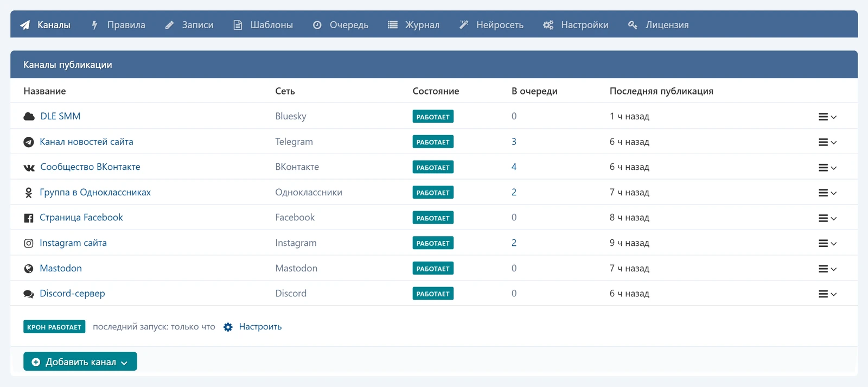Viewport: 868px width, 387px height.
Task: Expand the actions menu for Сообщество ВКонтакте
Action: (827, 168)
